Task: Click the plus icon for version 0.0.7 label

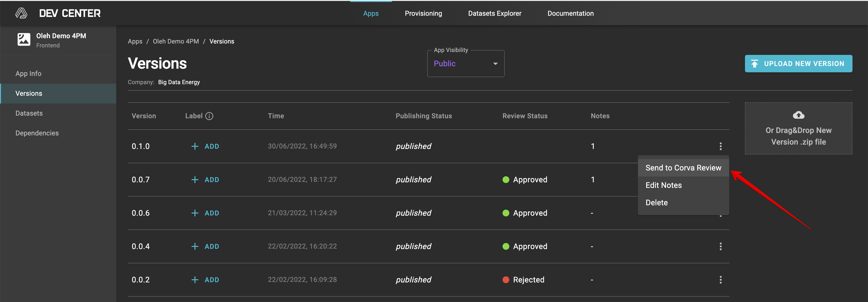Action: point(195,180)
